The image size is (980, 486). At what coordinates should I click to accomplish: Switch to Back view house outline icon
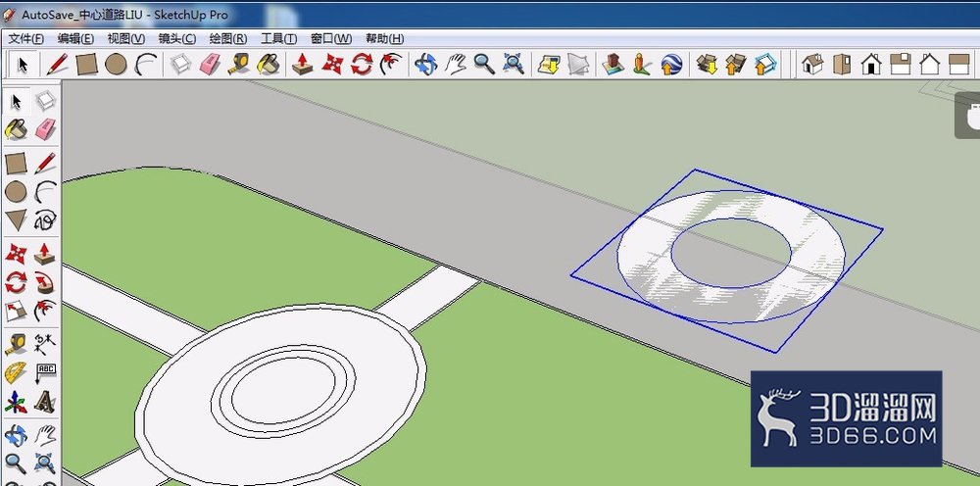coord(929,64)
